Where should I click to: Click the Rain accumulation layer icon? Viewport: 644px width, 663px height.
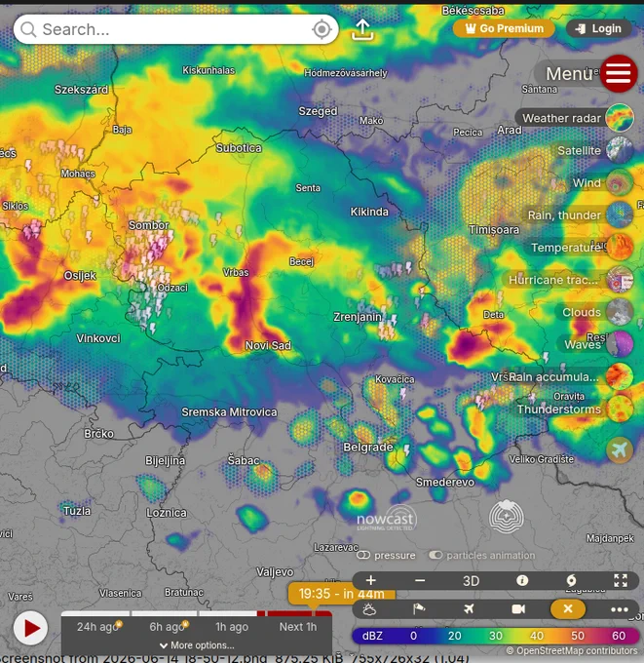(x=619, y=376)
